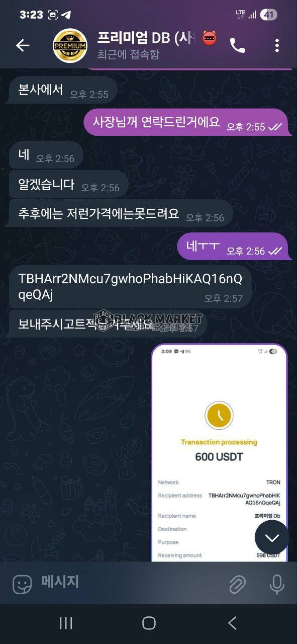Tap the paperclip attachment icon

(237, 584)
